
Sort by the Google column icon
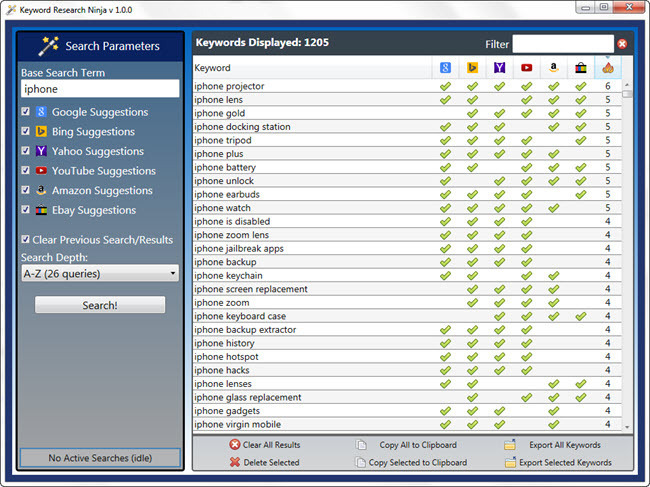(445, 68)
